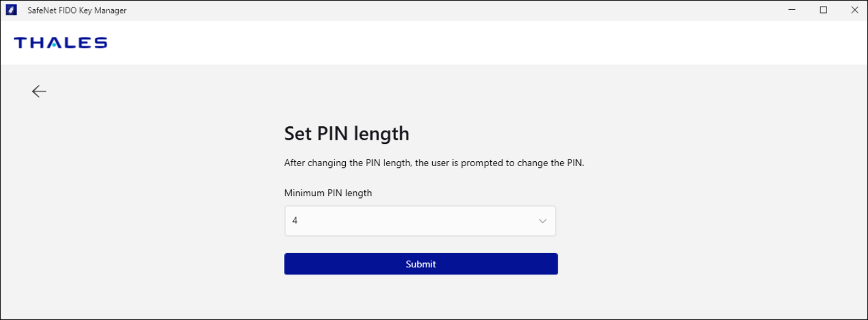Click the Set PIN length heading

pos(346,134)
